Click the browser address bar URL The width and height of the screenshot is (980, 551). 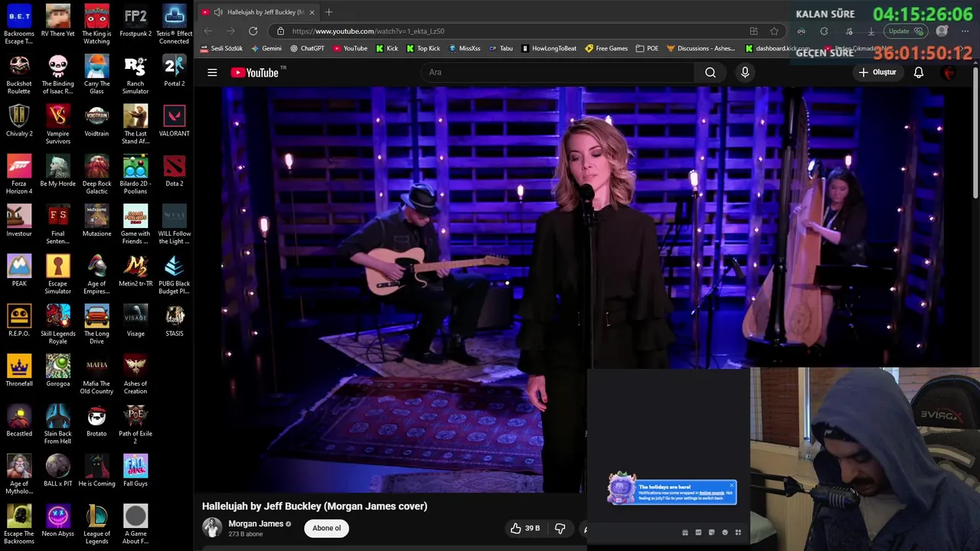coord(368,31)
